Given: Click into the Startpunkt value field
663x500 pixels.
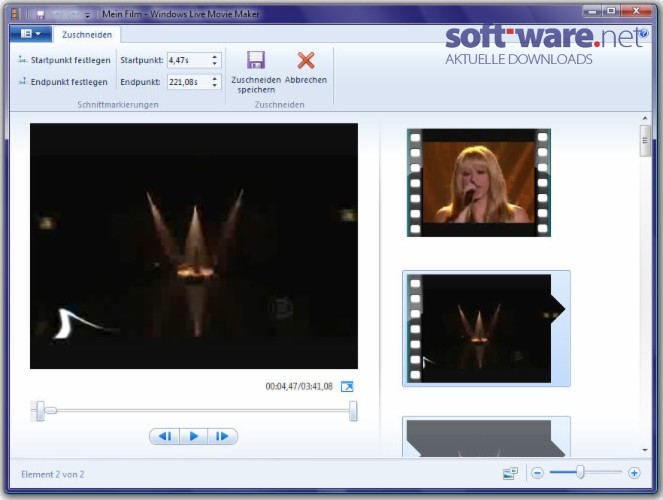Looking at the screenshot, I should tap(189, 60).
